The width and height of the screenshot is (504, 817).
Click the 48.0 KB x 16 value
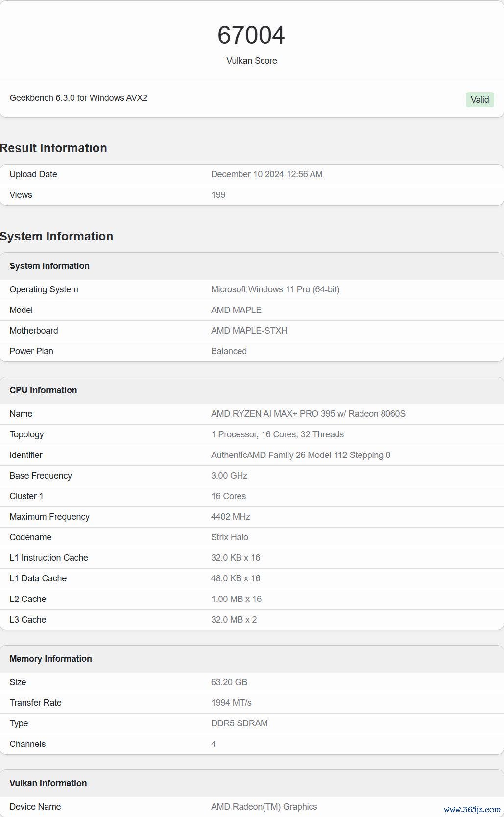[236, 578]
